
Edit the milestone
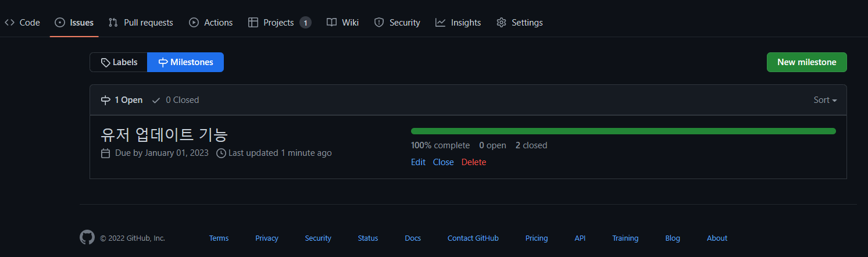point(418,162)
